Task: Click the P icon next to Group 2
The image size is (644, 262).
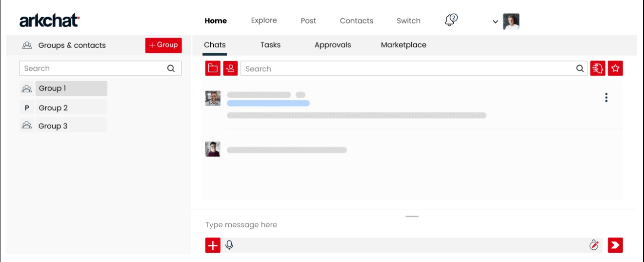Action: pyautogui.click(x=27, y=108)
